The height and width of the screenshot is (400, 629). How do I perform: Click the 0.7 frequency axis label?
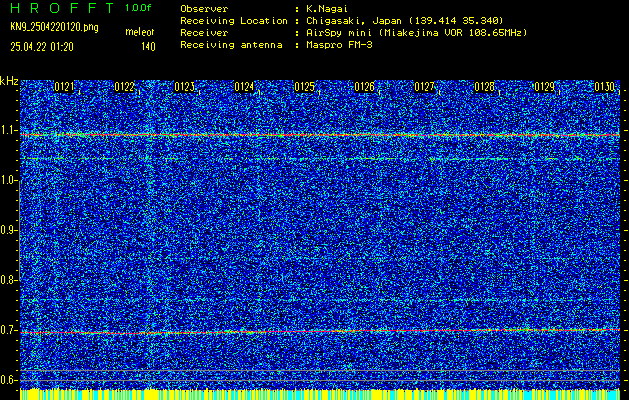8,330
